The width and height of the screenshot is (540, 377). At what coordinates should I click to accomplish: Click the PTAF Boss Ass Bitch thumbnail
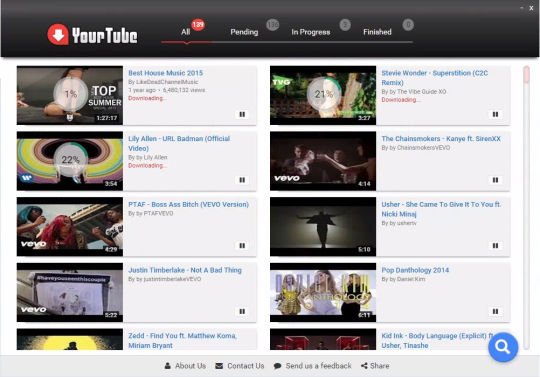click(70, 227)
